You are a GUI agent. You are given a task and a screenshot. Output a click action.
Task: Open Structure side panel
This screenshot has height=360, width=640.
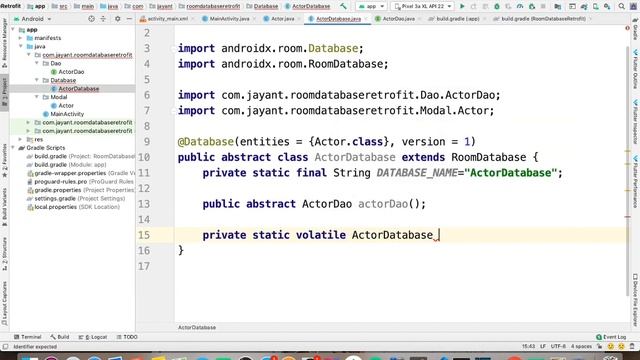pos(4,254)
